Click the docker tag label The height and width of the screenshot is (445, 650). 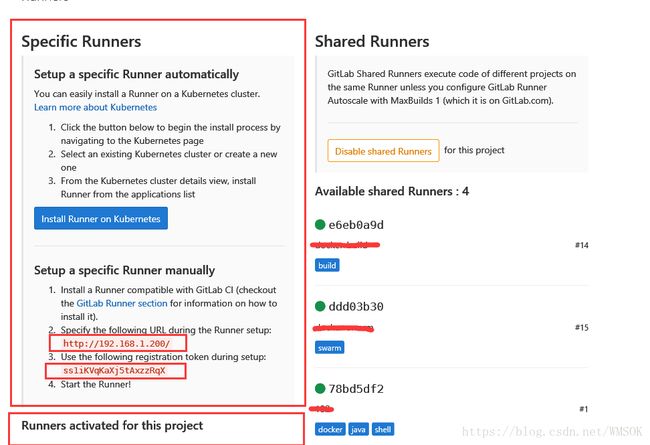point(330,429)
